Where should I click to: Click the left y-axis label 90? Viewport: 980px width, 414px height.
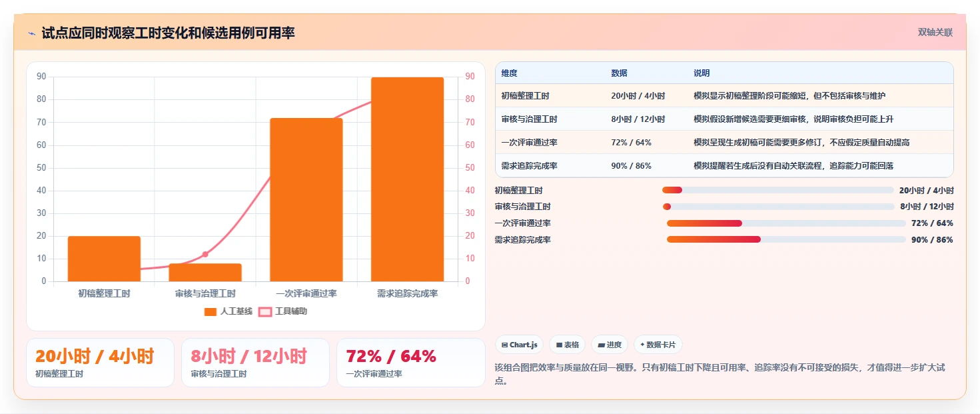(x=41, y=77)
